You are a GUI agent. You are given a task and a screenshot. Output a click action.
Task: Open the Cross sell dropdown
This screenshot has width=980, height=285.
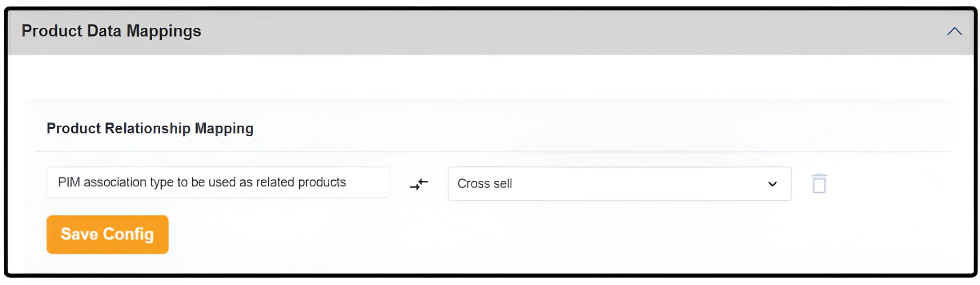[x=619, y=184]
